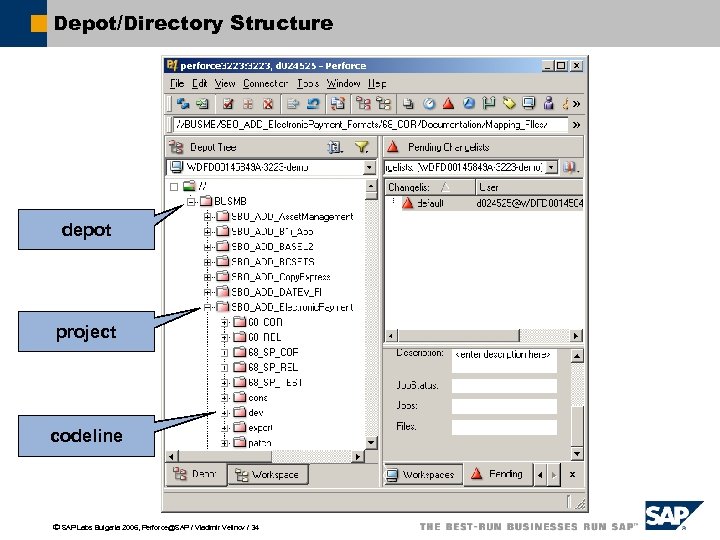Select the 68_SP_REL folder in tree

click(x=273, y=367)
